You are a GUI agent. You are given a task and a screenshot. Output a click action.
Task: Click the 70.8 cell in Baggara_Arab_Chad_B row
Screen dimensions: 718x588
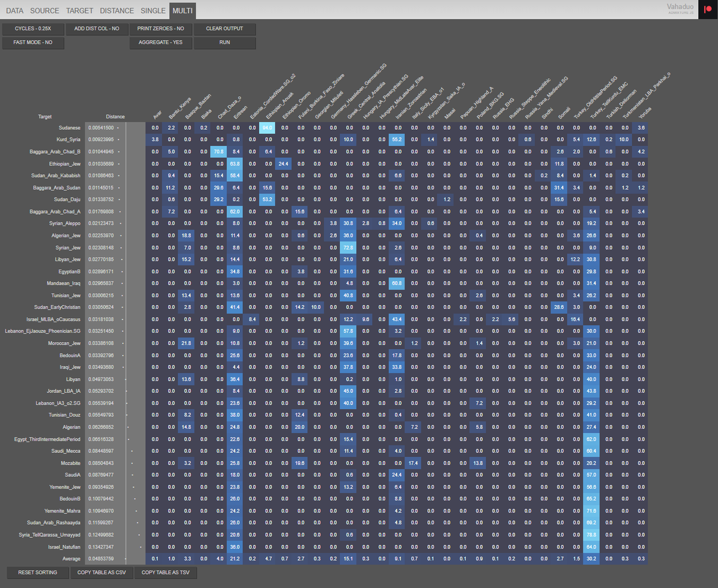(220, 152)
